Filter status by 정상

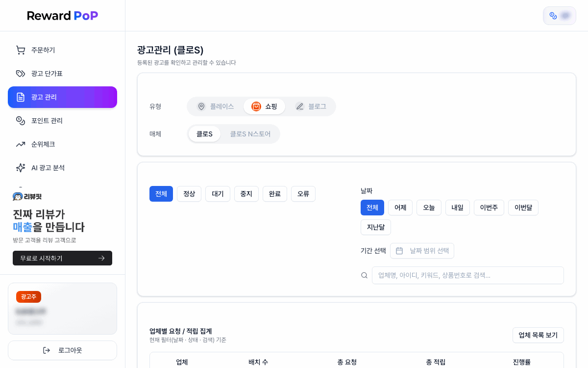tap(189, 194)
